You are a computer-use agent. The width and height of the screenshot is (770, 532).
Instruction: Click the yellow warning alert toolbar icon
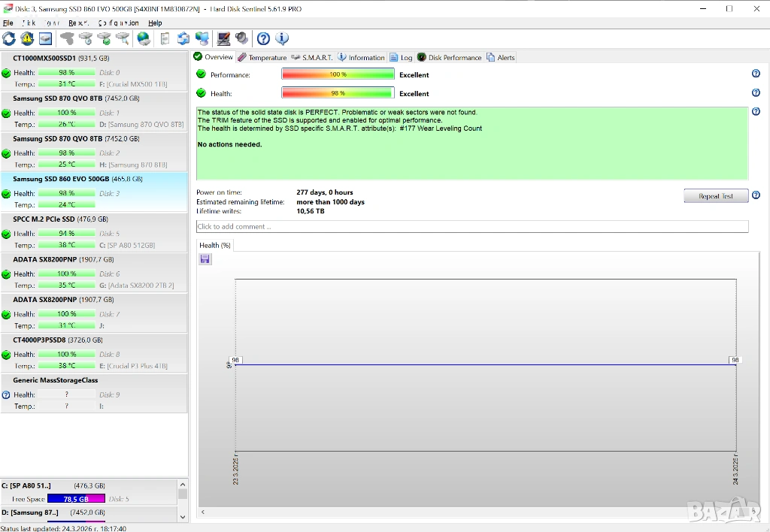pyautogui.click(x=28, y=38)
